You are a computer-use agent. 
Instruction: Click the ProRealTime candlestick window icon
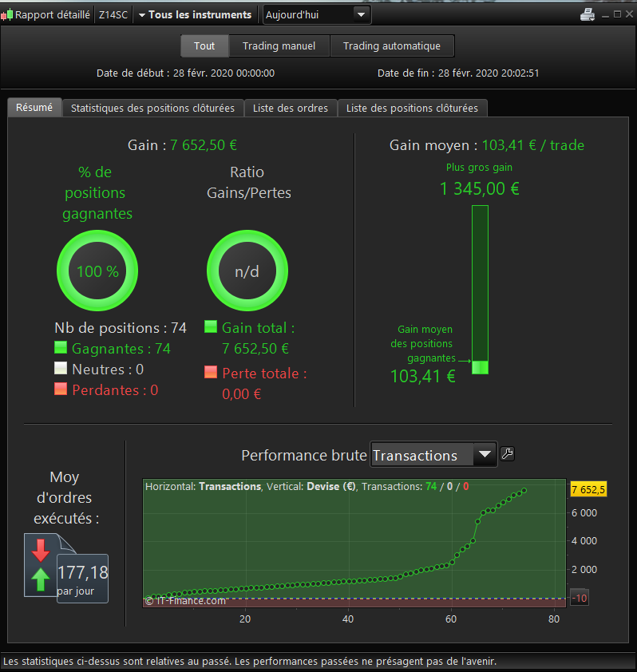click(x=6, y=15)
